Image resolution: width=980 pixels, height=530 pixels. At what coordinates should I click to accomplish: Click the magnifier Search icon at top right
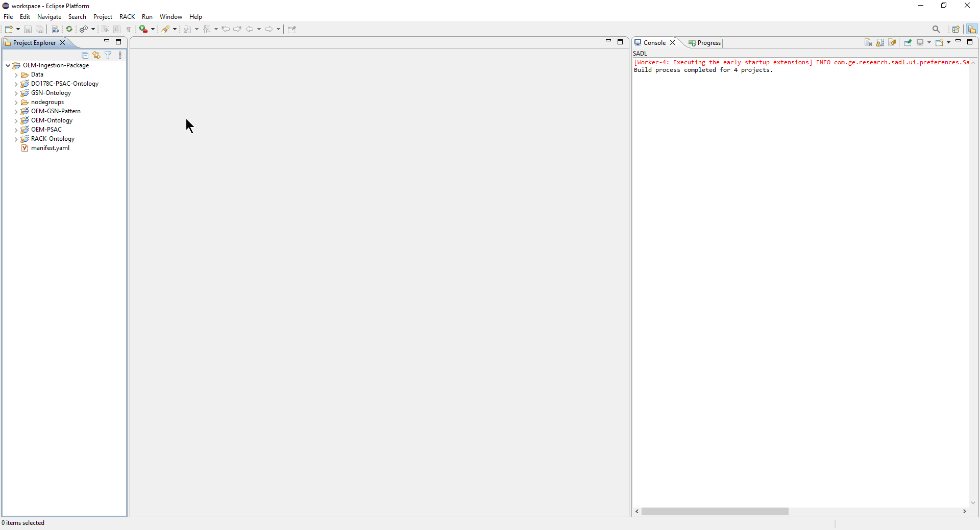pos(936,29)
